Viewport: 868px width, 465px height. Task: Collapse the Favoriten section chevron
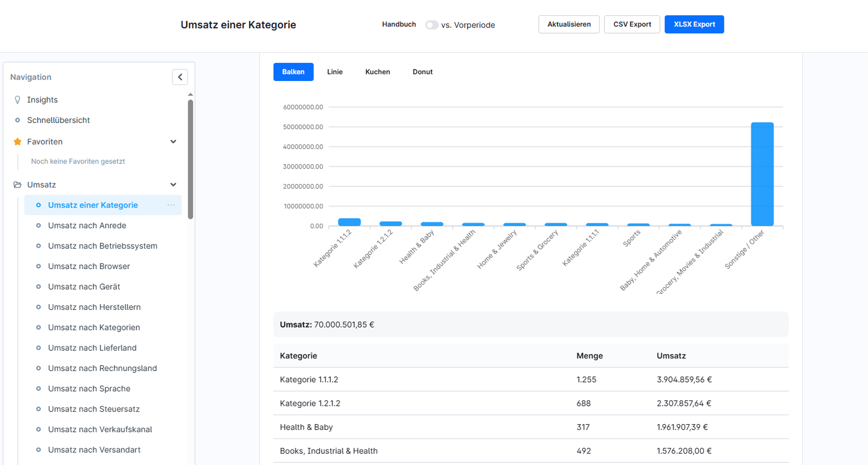[173, 142]
